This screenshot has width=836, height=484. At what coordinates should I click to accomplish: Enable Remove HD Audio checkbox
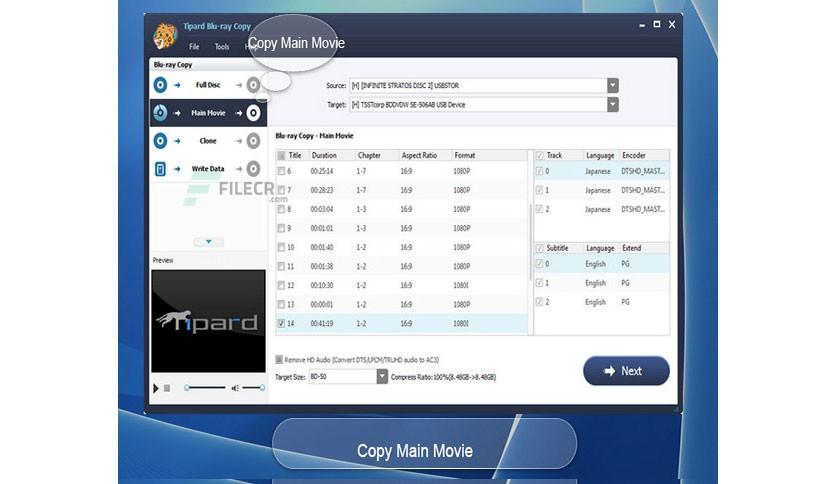tap(279, 360)
